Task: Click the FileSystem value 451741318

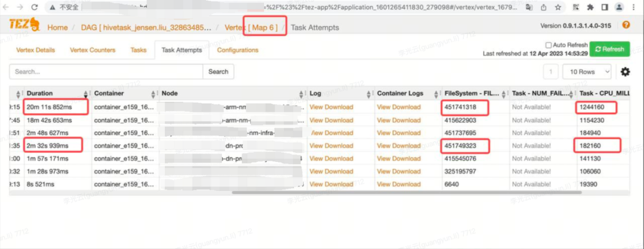Action: point(460,107)
